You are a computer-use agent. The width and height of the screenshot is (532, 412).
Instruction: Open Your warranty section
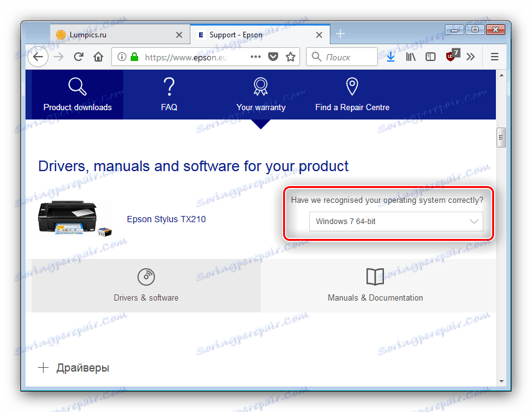point(261,95)
